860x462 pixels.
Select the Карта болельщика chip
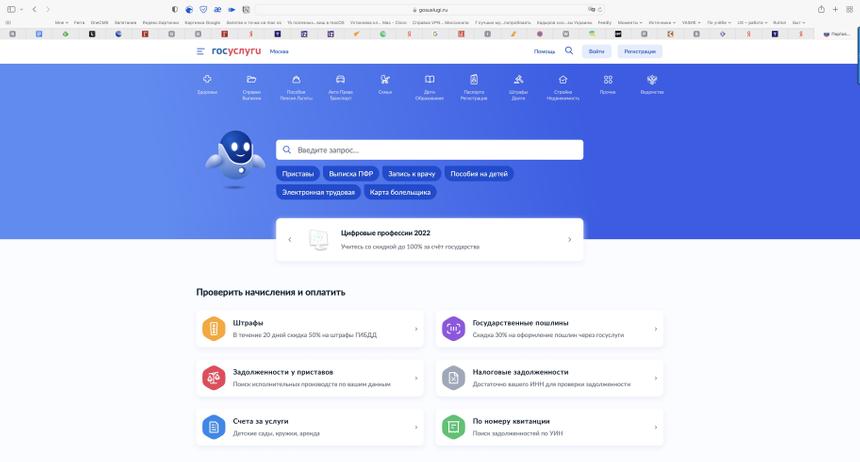pyautogui.click(x=400, y=193)
